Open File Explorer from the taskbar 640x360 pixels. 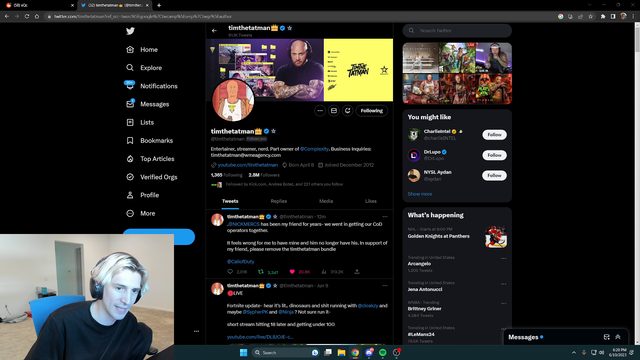(x=341, y=353)
